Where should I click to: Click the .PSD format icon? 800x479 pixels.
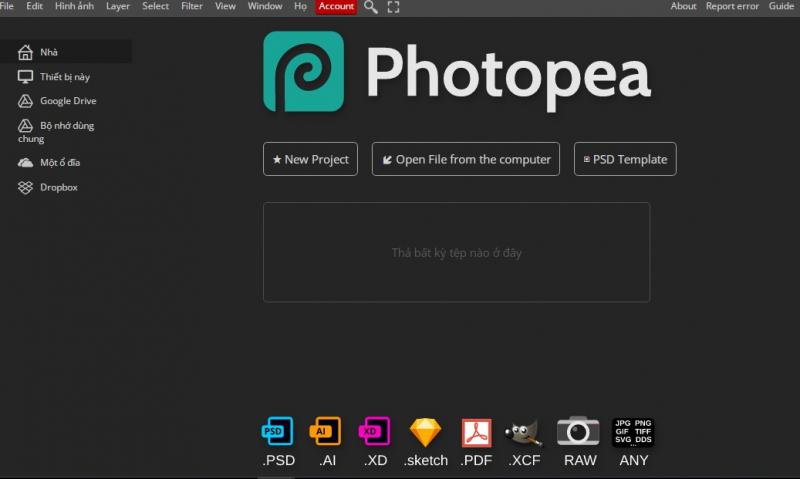click(278, 431)
